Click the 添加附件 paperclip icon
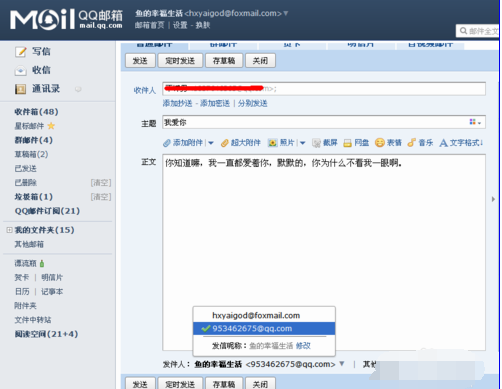 [167, 143]
